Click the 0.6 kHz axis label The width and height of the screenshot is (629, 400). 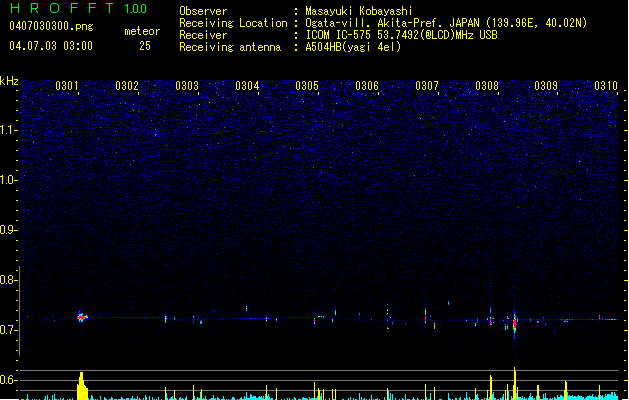8,380
